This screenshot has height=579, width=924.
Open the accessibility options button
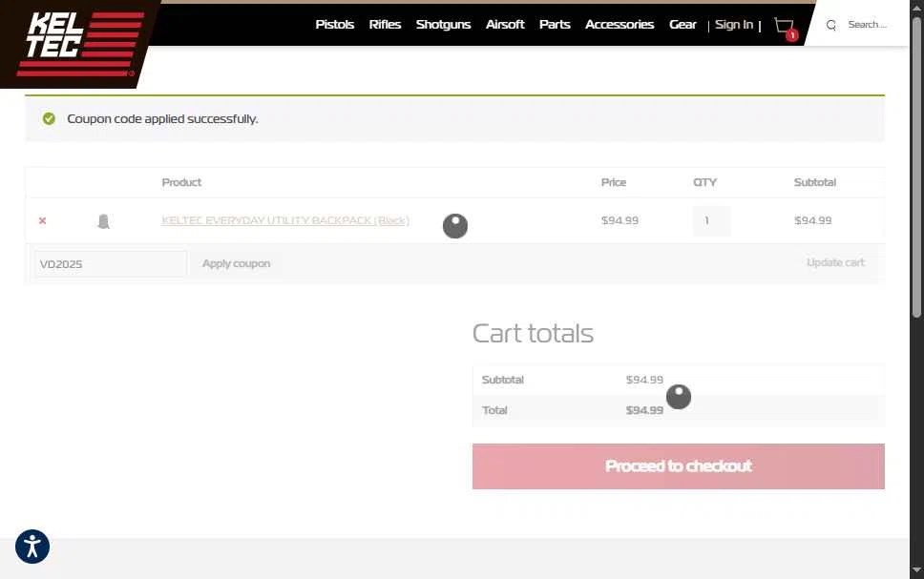(x=32, y=547)
